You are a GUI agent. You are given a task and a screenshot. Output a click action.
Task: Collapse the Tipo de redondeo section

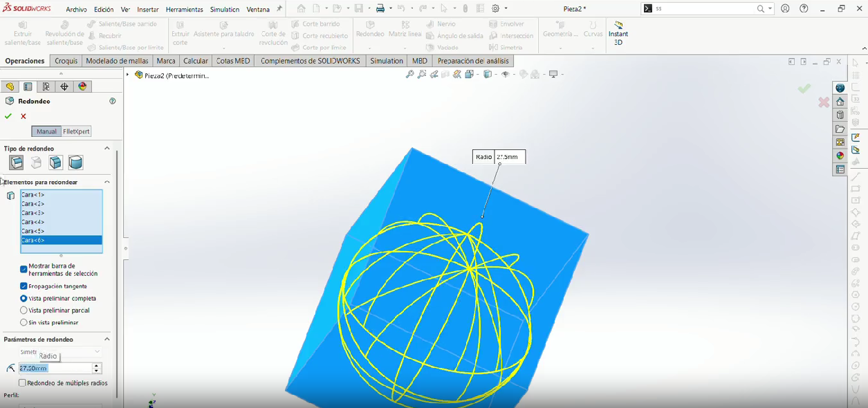(x=107, y=148)
